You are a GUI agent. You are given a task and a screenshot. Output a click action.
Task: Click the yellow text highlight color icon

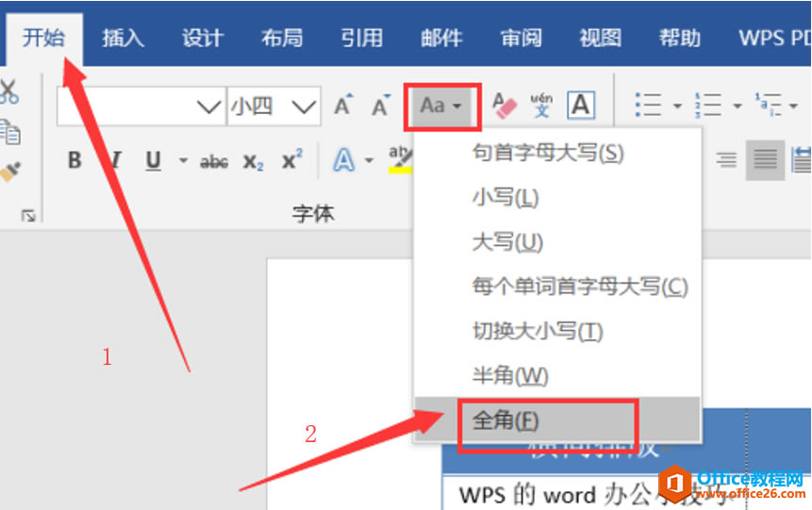pos(400,160)
